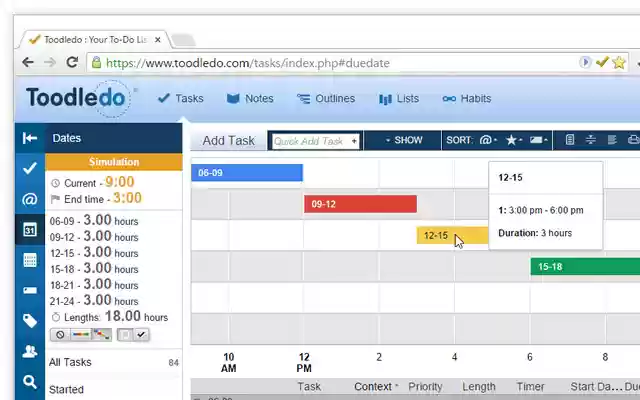Image resolution: width=640 pixels, height=400 pixels.
Task: Reload the page with the refresh icon
Action: coord(72,62)
